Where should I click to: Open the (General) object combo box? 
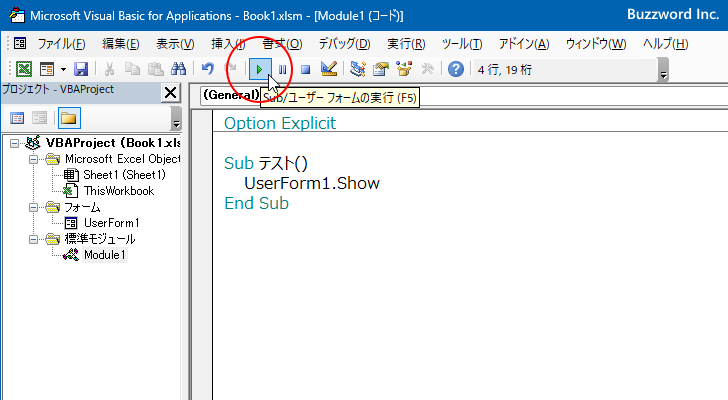pyautogui.click(x=230, y=95)
